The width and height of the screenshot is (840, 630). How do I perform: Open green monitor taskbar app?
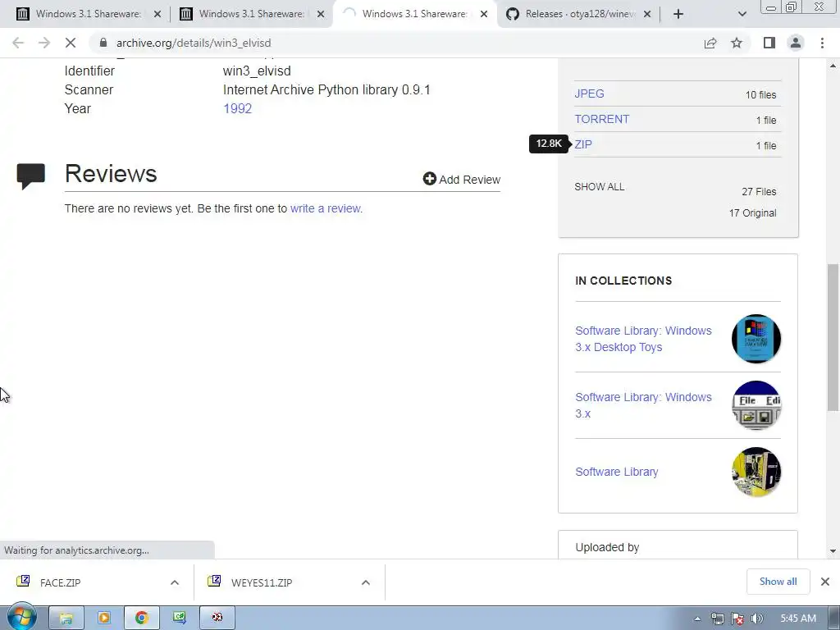(x=179, y=619)
